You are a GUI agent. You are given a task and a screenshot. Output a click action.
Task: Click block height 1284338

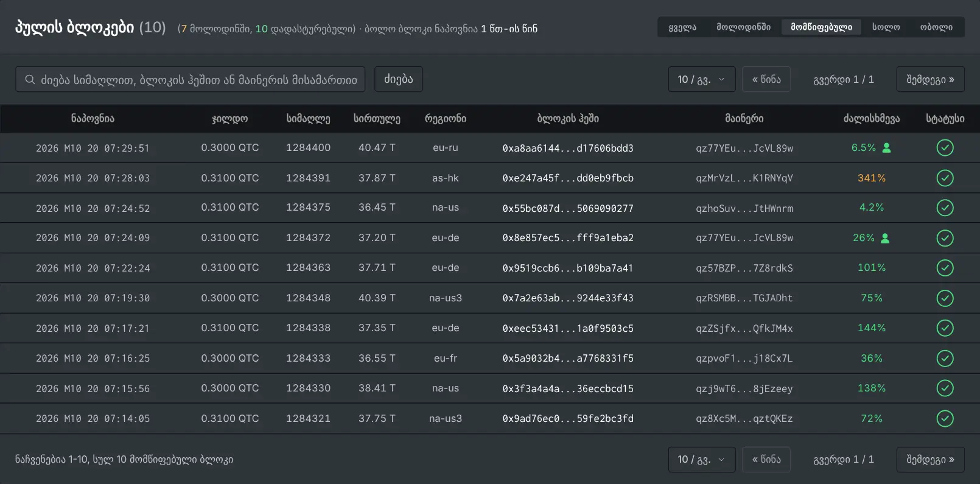coord(308,328)
